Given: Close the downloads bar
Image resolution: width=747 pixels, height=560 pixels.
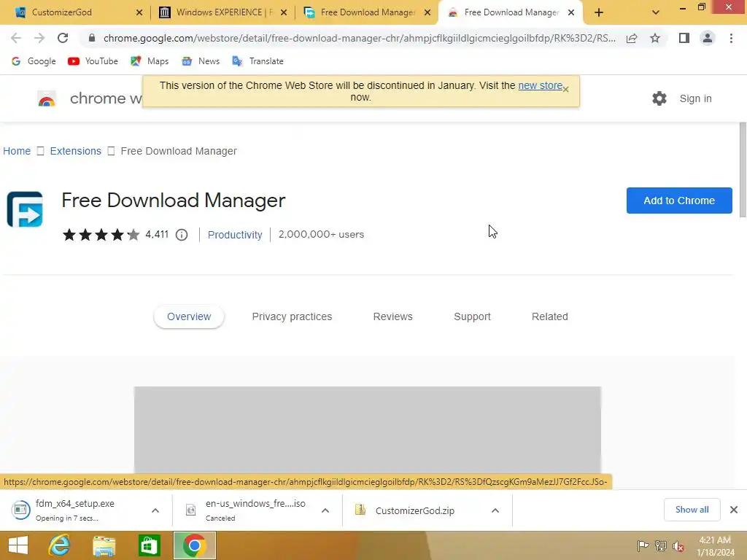Looking at the screenshot, I should click(x=734, y=510).
